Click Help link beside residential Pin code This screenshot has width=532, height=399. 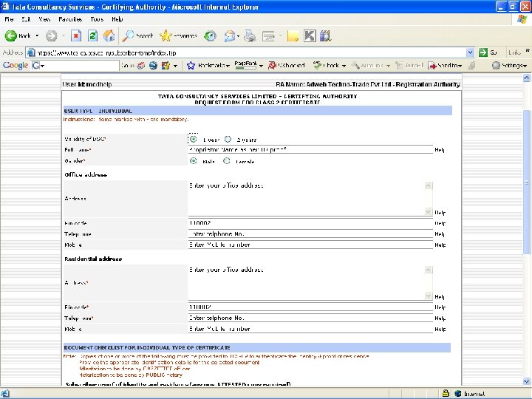(440, 307)
